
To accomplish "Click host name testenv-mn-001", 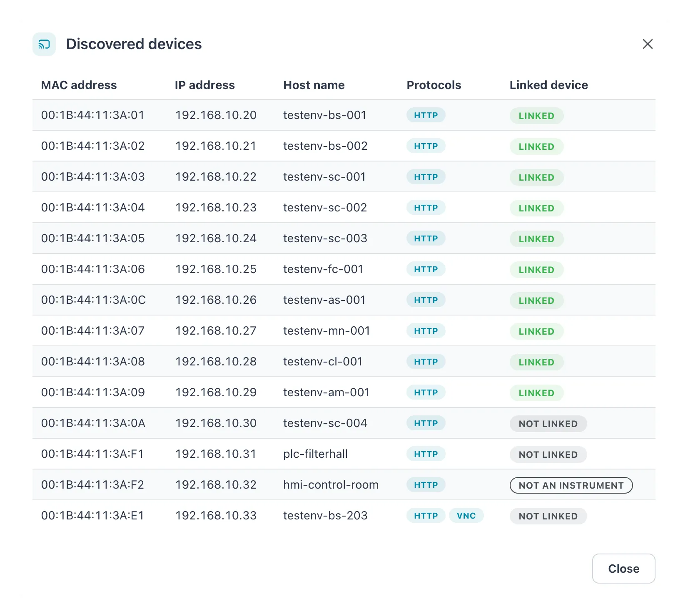I will 327,330.
